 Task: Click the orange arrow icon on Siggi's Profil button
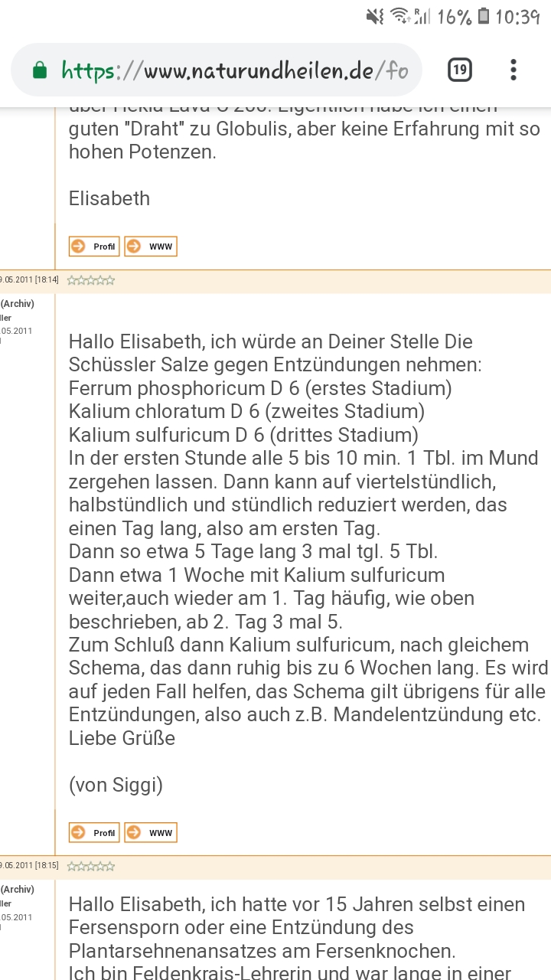click(x=78, y=832)
